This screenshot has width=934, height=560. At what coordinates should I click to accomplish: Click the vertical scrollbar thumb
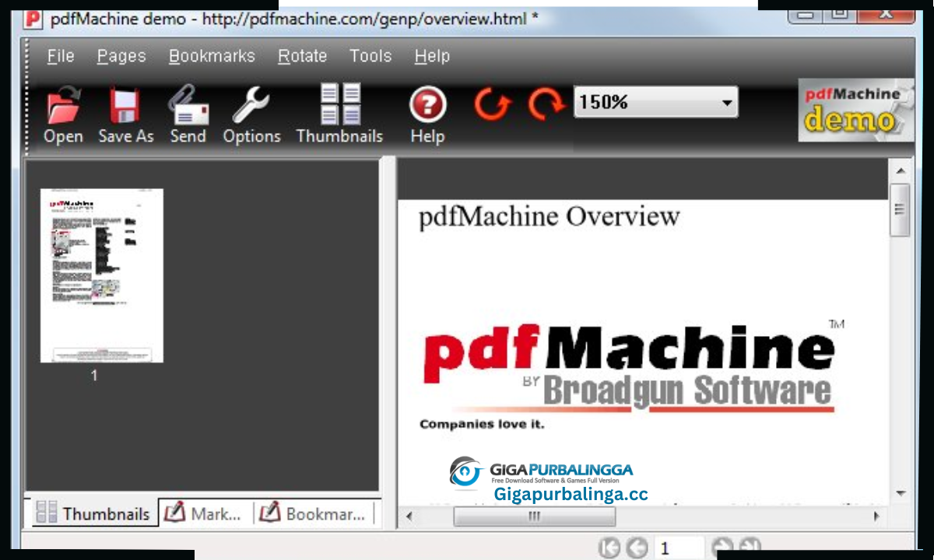901,209
